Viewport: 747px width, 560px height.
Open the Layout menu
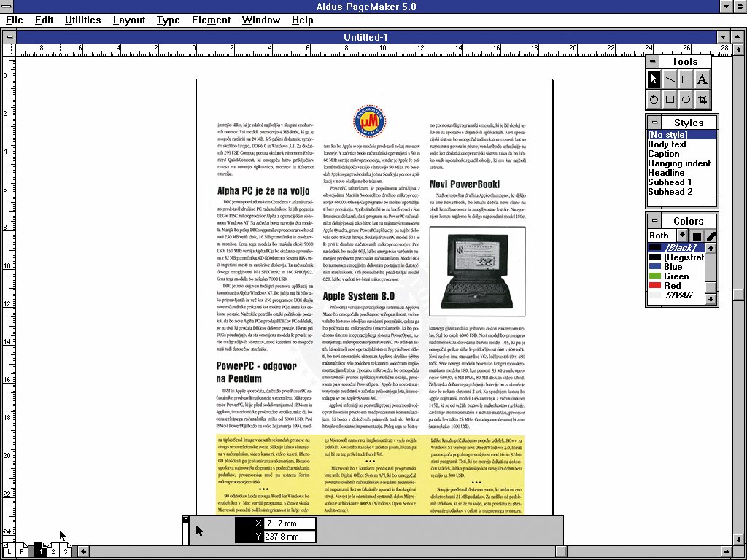click(x=129, y=20)
